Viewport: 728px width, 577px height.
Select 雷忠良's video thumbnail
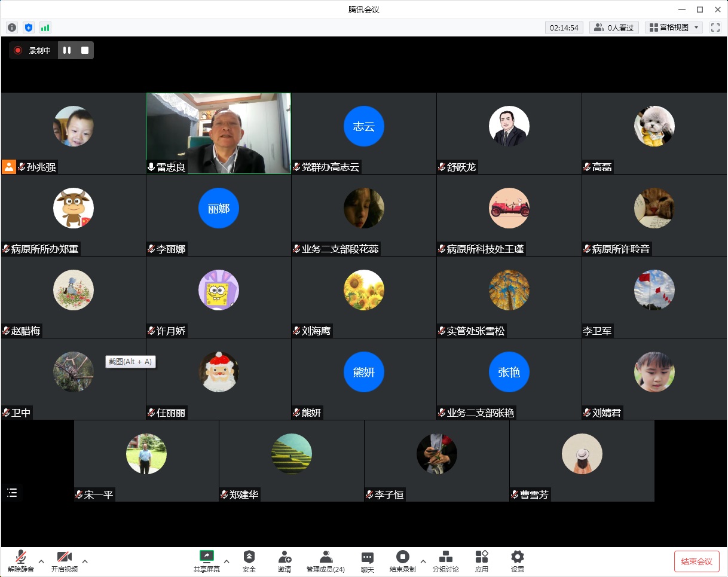click(219, 133)
